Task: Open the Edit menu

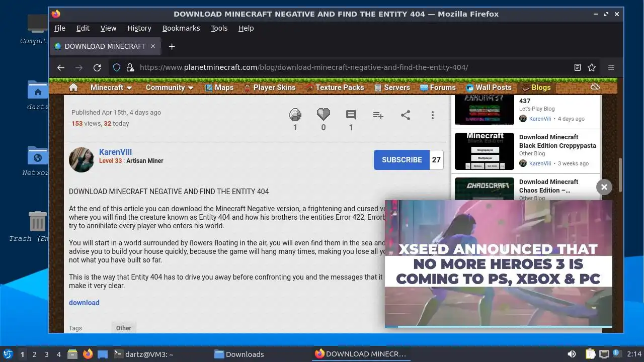Action: 83,28
